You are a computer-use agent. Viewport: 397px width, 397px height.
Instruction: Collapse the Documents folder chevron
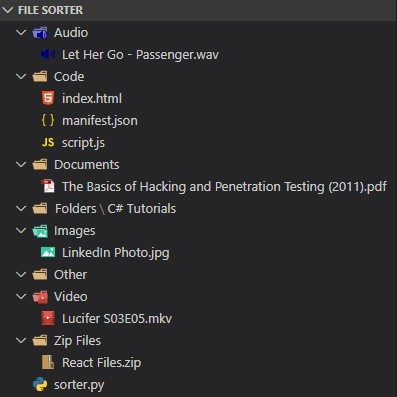coord(21,164)
